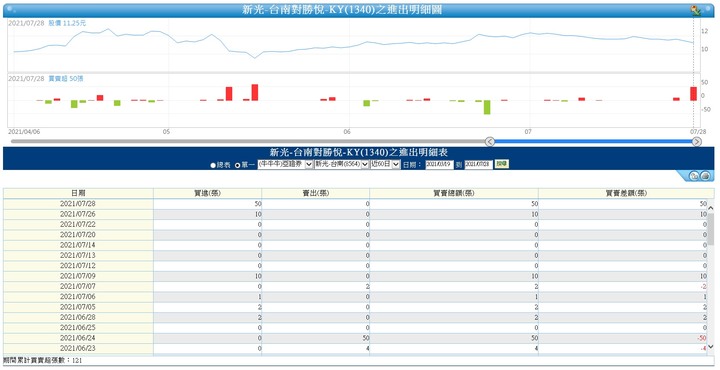Click the 買進(張) column header
720x370 pixels.
(x=208, y=193)
